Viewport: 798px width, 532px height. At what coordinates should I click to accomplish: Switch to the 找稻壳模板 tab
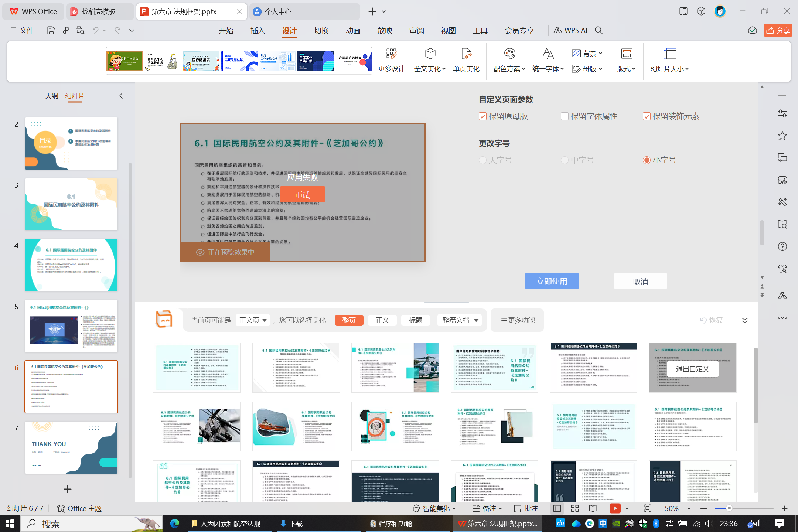click(x=100, y=11)
